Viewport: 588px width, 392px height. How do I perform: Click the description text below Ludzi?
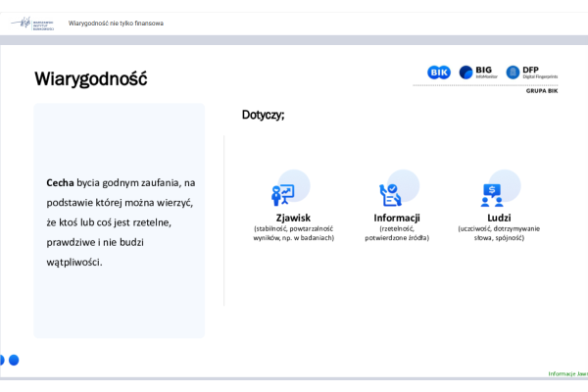[x=499, y=233]
